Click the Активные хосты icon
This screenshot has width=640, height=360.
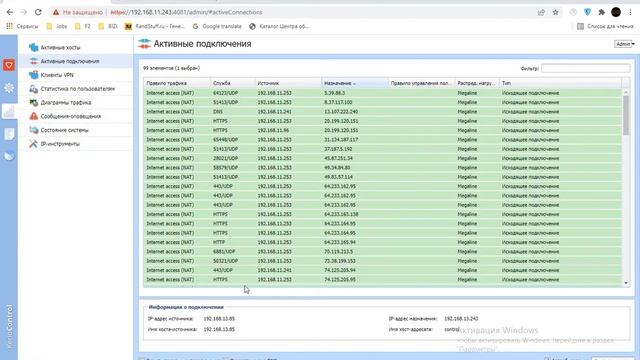[33, 47]
